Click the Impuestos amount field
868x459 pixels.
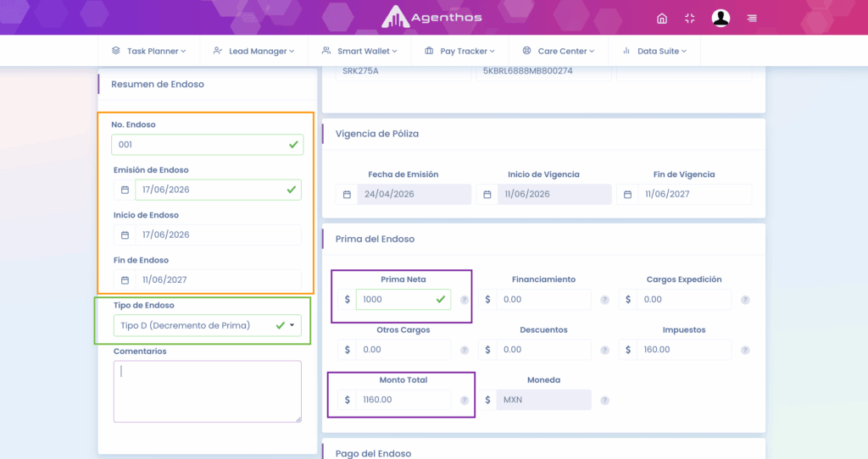click(x=684, y=350)
